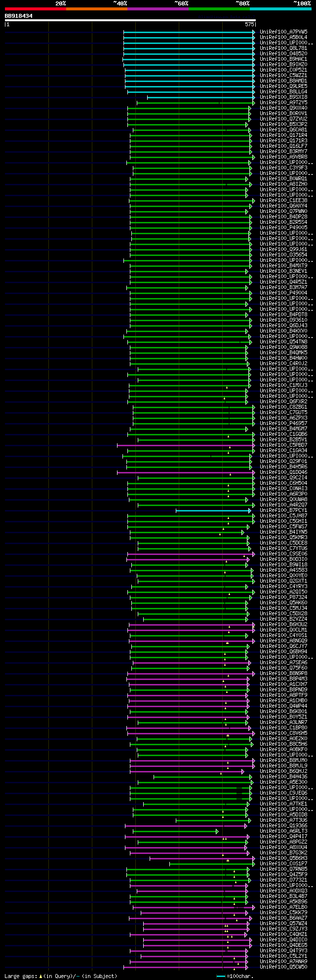This screenshot has width=316, height=980.
Task: Select the query label BB918434
Action: (19, 16)
